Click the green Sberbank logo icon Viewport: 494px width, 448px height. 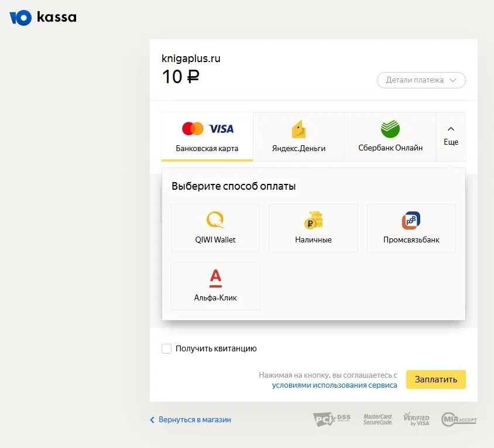point(390,129)
